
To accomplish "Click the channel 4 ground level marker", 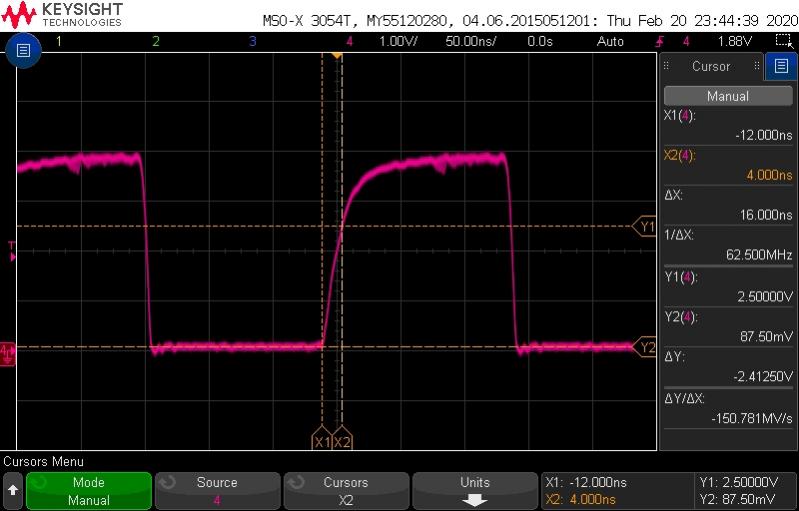I will tap(8, 349).
